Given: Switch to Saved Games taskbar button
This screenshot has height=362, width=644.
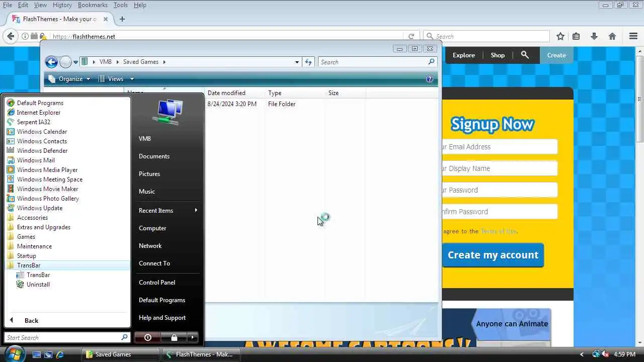Looking at the screenshot, I should (121, 354).
